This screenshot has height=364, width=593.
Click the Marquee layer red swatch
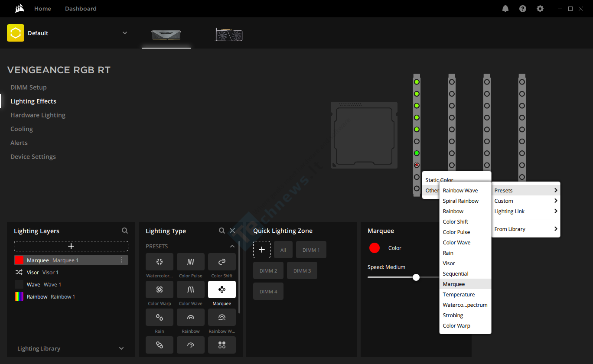(19, 260)
